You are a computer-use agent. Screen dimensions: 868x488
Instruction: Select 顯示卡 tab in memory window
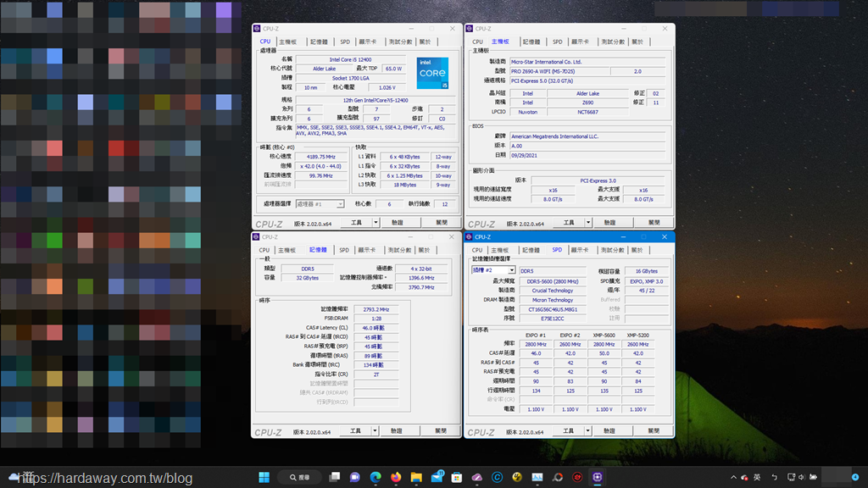click(x=366, y=250)
